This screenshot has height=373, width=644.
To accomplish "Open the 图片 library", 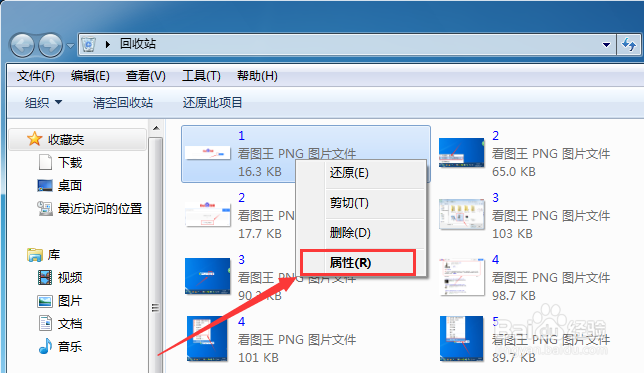I will (70, 301).
